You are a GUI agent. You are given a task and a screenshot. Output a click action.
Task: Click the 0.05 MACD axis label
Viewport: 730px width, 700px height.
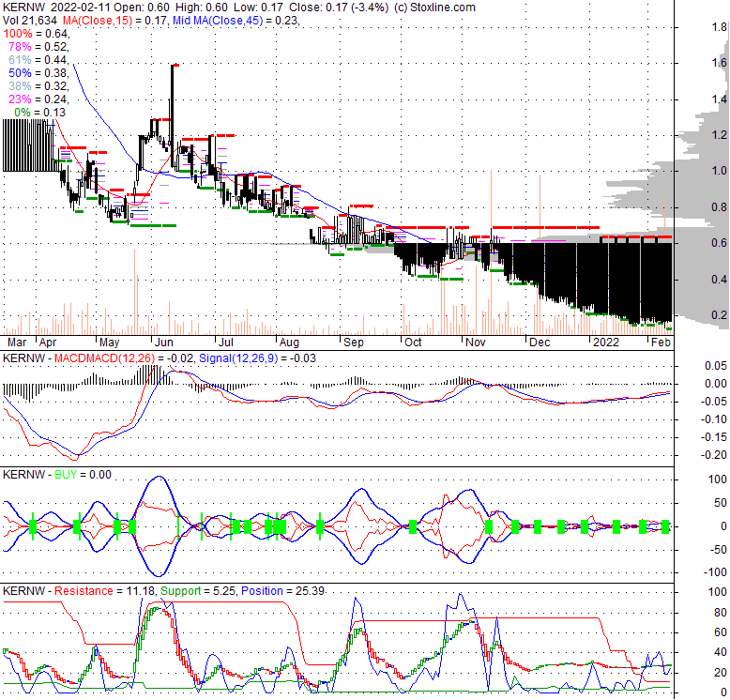coord(716,366)
